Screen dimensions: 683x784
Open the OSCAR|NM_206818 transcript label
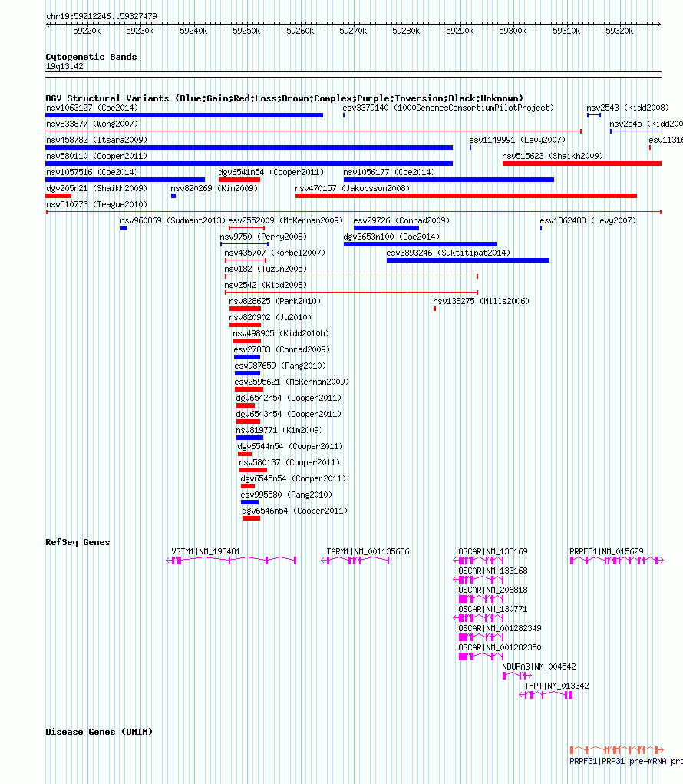point(493,590)
